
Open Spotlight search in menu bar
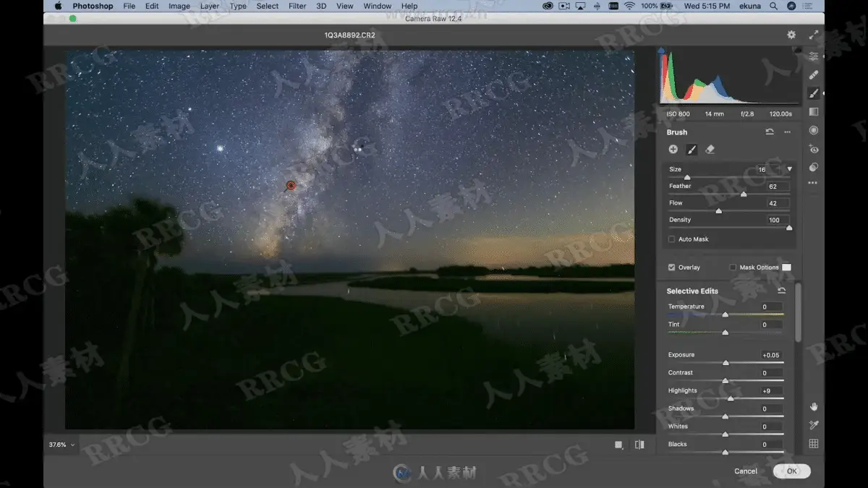coord(774,6)
